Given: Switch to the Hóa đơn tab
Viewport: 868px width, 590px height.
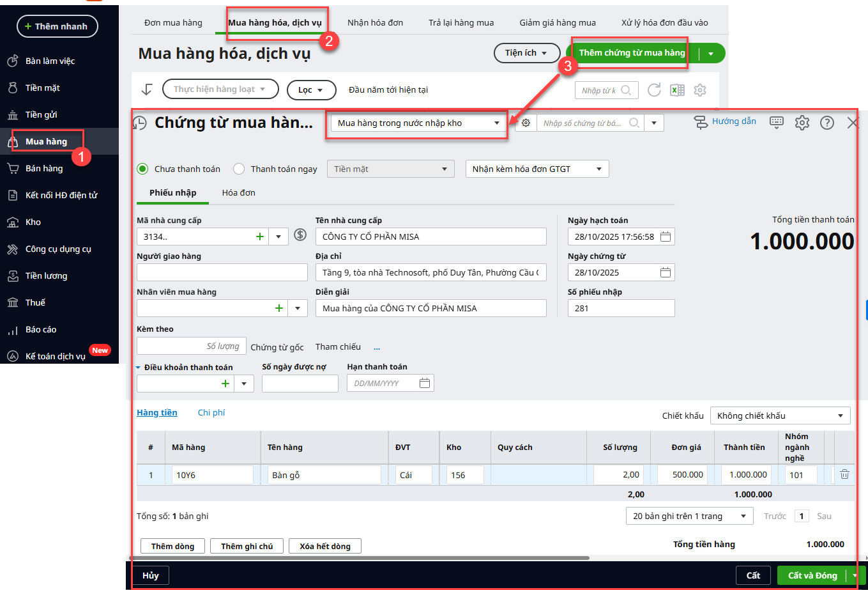Looking at the screenshot, I should pos(239,192).
